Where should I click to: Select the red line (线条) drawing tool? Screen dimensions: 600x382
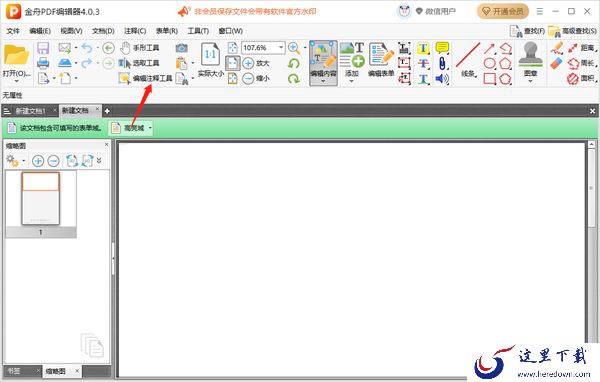point(468,59)
